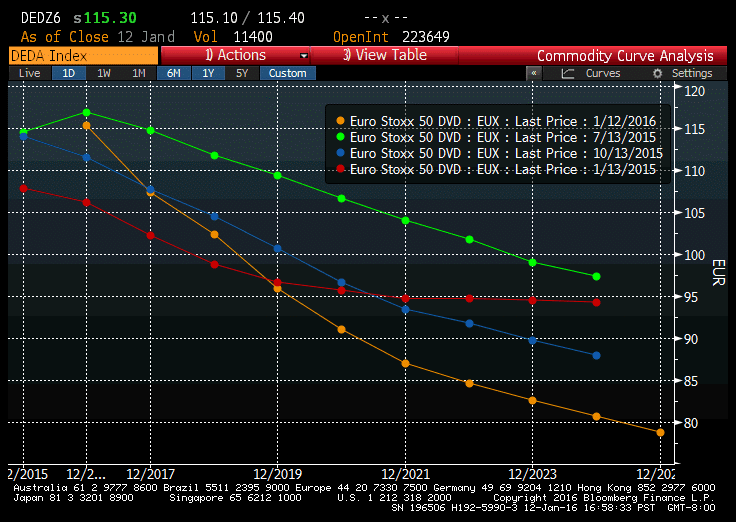Click the green curve peak point near 117

tap(86, 113)
